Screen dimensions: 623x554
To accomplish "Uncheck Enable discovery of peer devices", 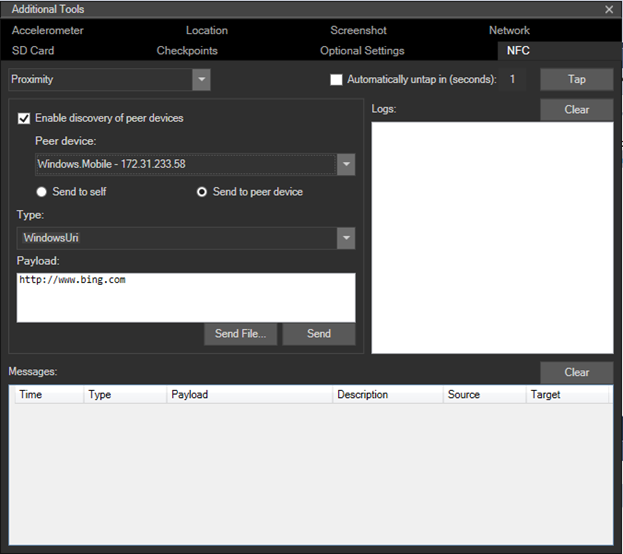I will [24, 118].
